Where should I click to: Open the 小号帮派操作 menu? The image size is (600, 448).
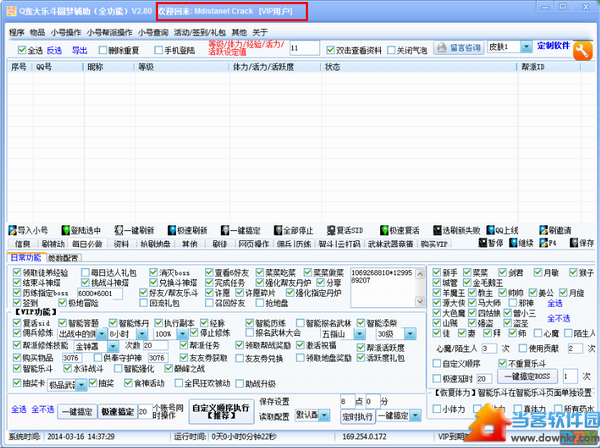click(x=109, y=33)
